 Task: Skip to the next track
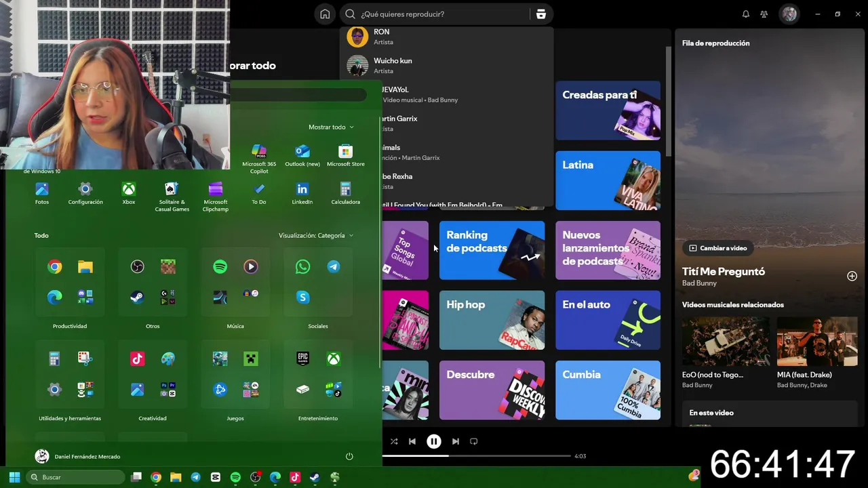456,441
